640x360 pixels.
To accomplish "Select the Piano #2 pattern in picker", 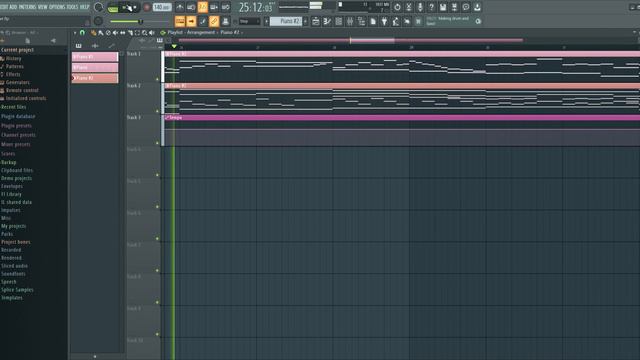I will click(95, 78).
